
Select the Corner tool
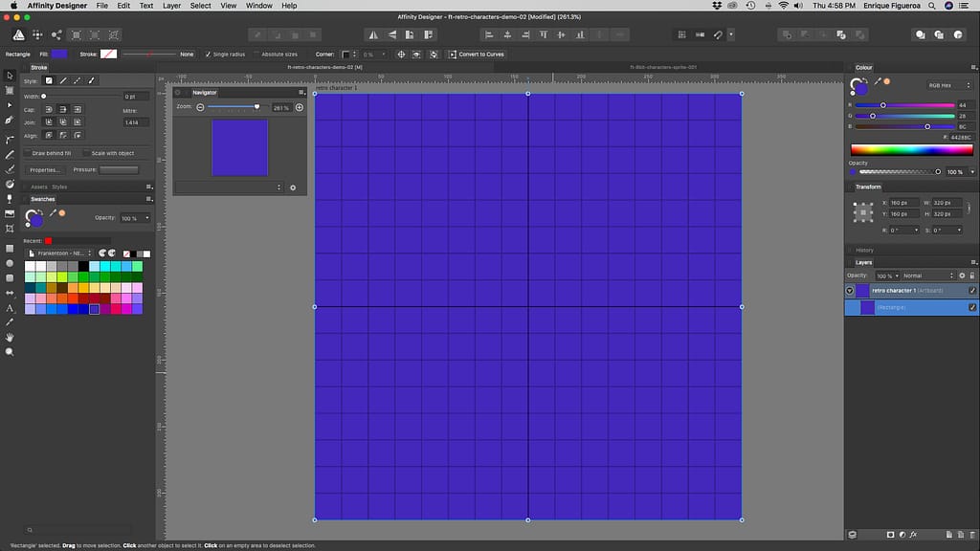click(x=10, y=139)
